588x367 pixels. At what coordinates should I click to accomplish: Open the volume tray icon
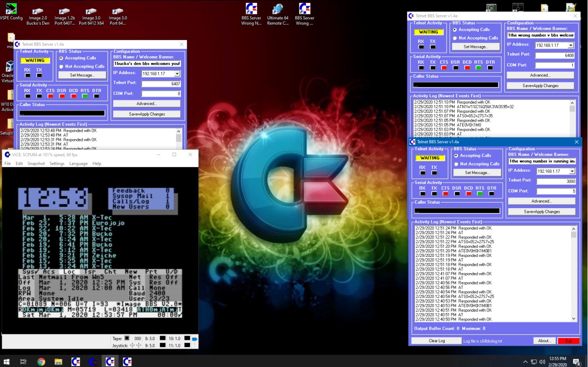tap(542, 361)
